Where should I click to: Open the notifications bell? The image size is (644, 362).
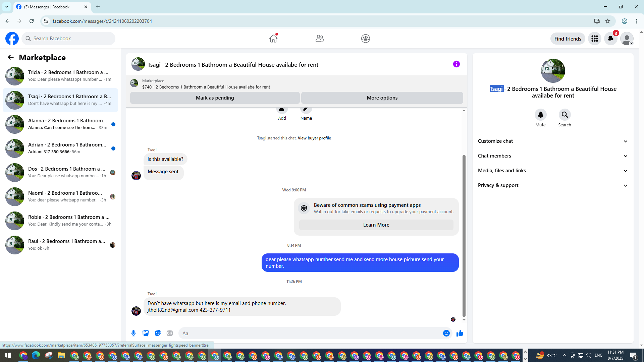pos(610,39)
